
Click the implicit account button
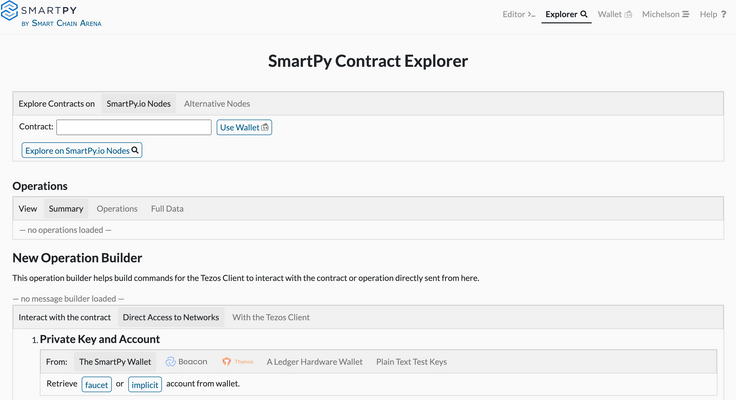pos(145,385)
